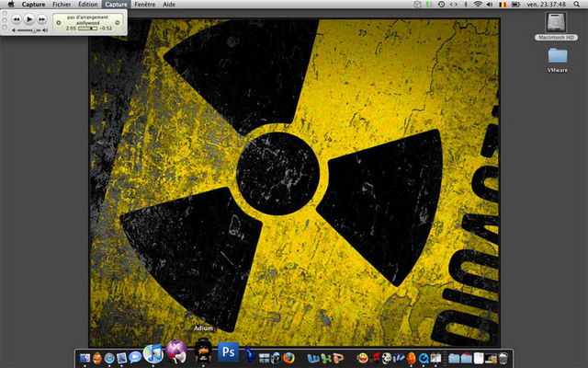588x368 pixels.
Task: Open volume icon in menu bar
Action: 490,5
